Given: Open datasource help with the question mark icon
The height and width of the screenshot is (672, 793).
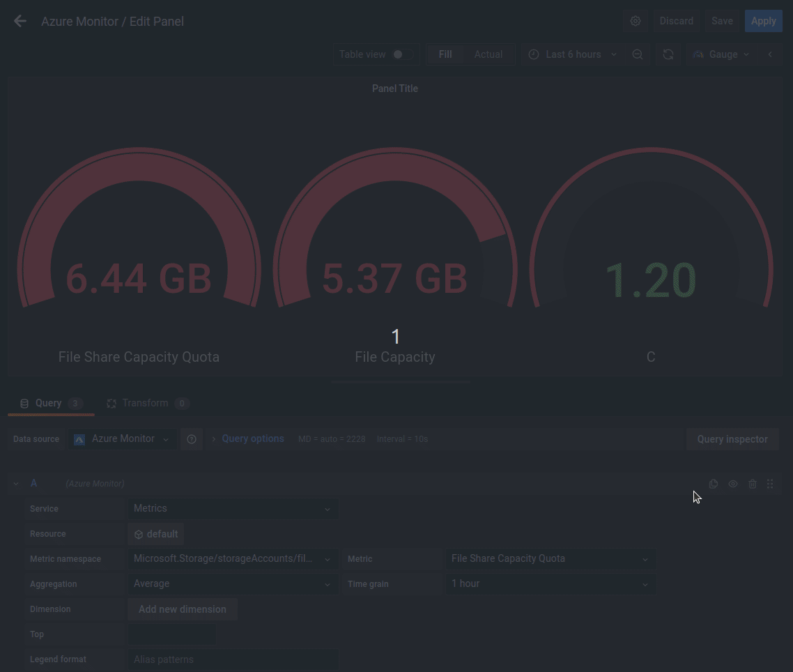Looking at the screenshot, I should 192,438.
